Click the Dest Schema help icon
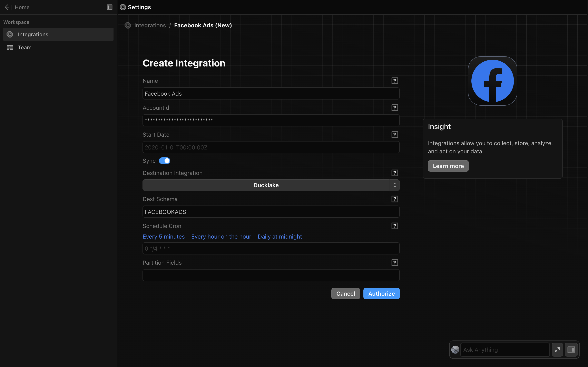 click(395, 199)
